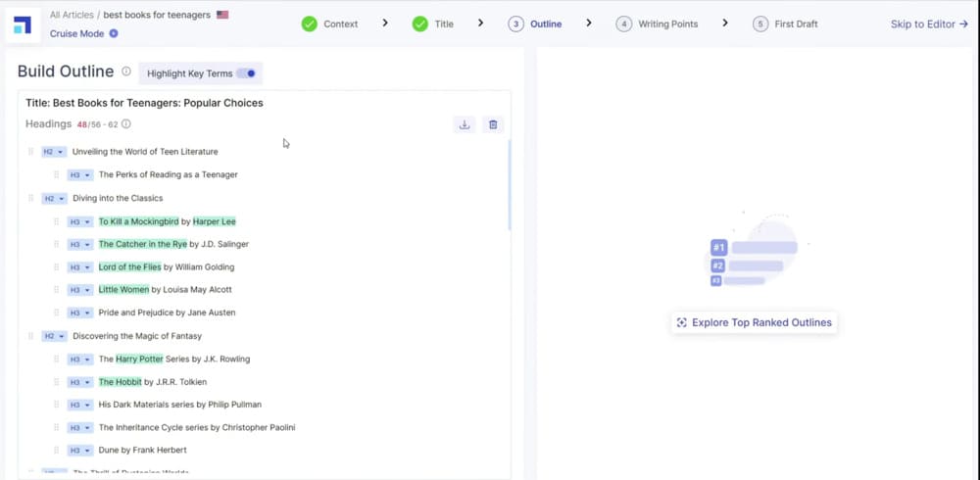Image resolution: width=980 pixels, height=480 pixels.
Task: Grab the drag handle for Diving into Classics
Action: coord(30,198)
